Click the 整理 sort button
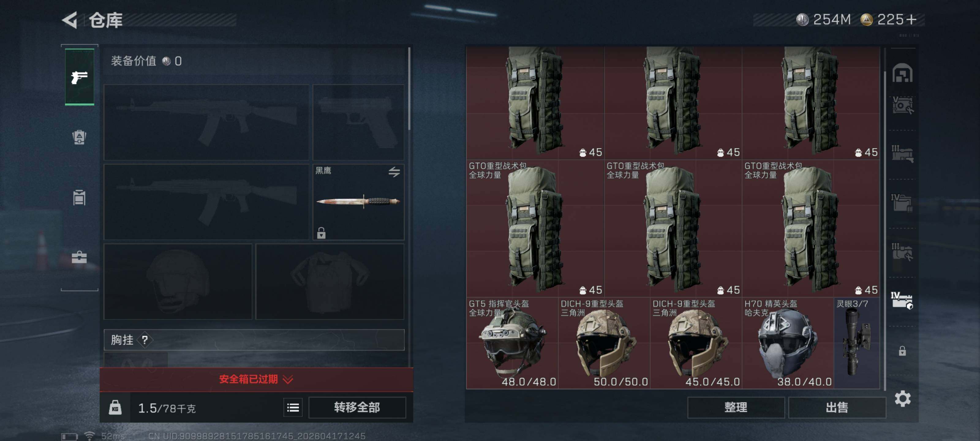 736,408
